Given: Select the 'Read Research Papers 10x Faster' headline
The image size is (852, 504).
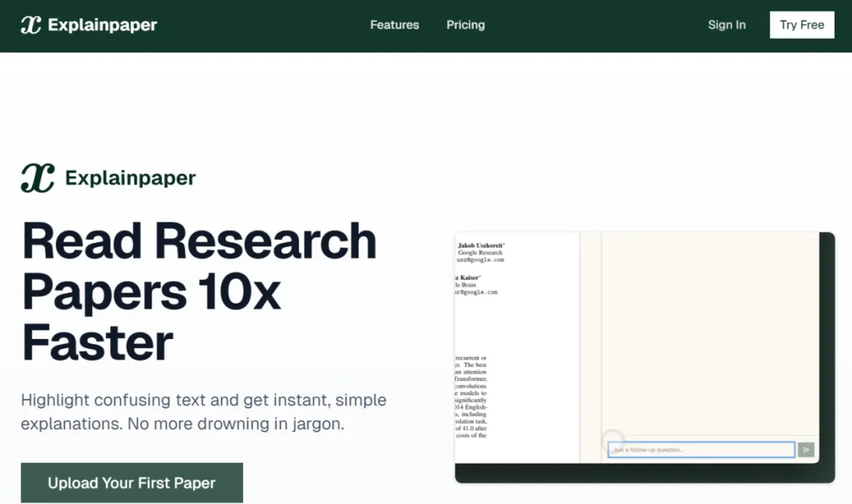Looking at the screenshot, I should point(199,292).
